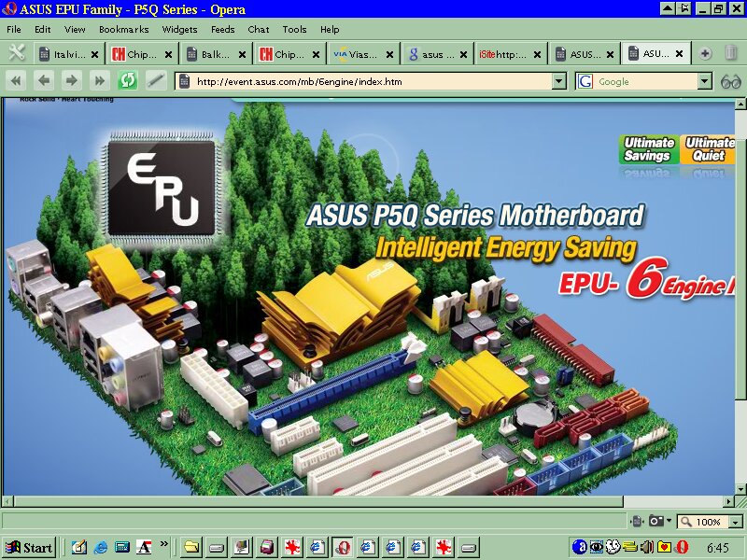Click the Ultimate Quiet button
Image resolution: width=747 pixels, height=560 pixels.
click(x=709, y=149)
